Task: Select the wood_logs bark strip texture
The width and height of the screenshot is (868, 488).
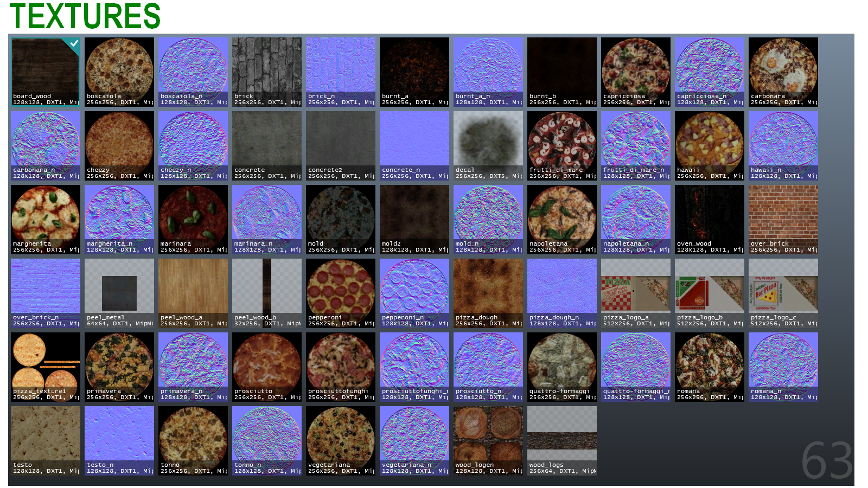Action: 562,441
